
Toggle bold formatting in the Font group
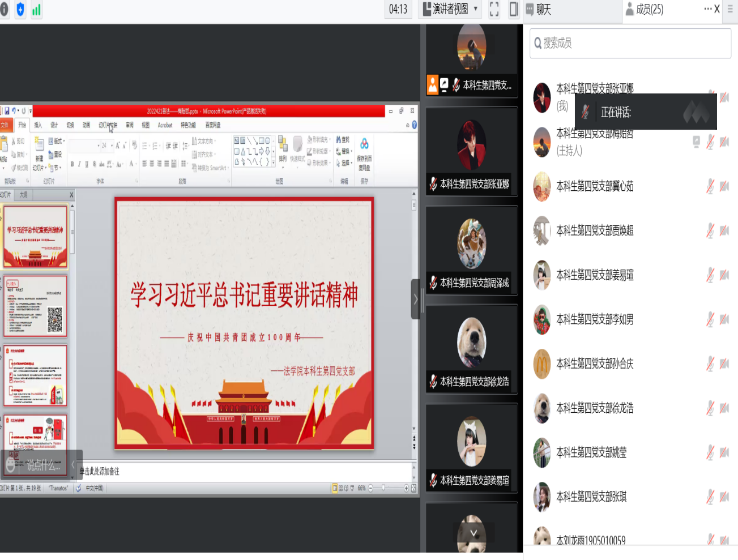pos(72,163)
